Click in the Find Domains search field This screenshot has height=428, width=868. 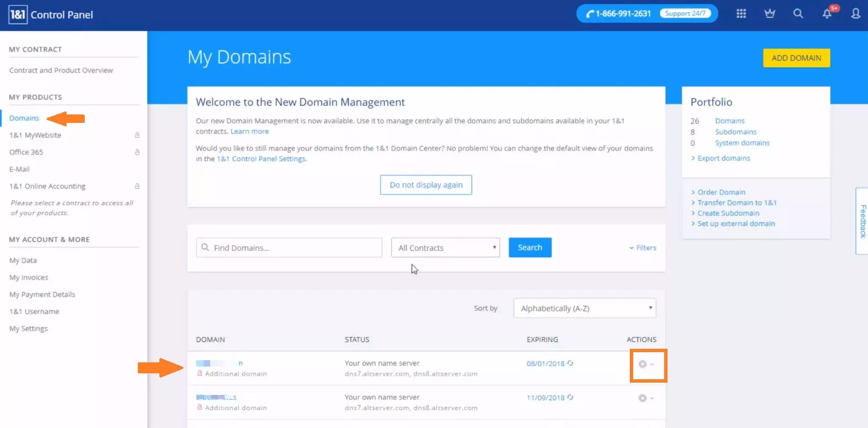289,247
